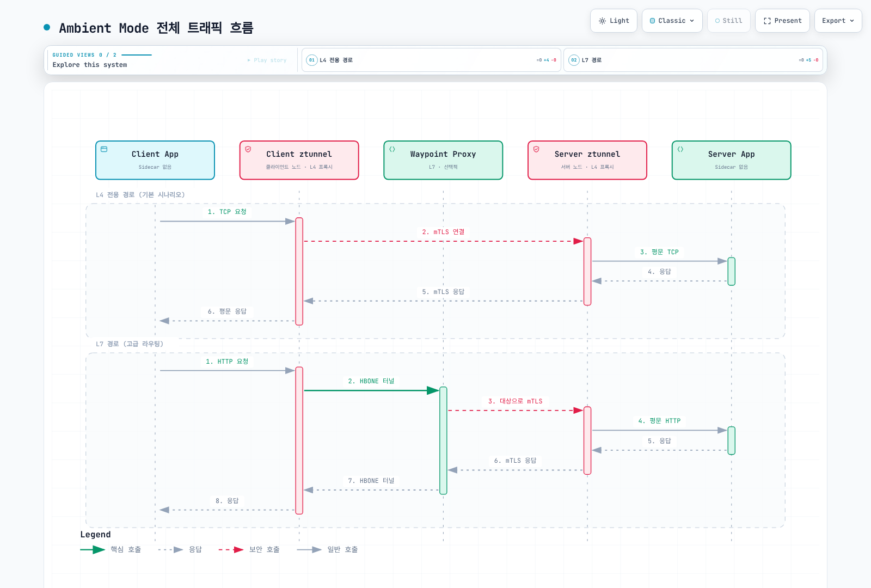Click the Client ztunnel shield icon
Image resolution: width=871 pixels, height=588 pixels.
248,149
